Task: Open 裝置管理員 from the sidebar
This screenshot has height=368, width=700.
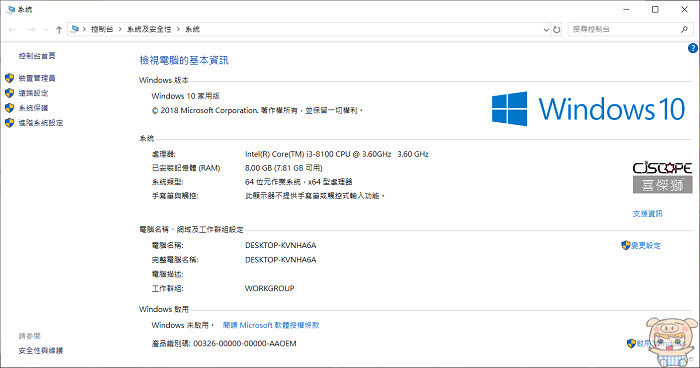Action: point(37,78)
